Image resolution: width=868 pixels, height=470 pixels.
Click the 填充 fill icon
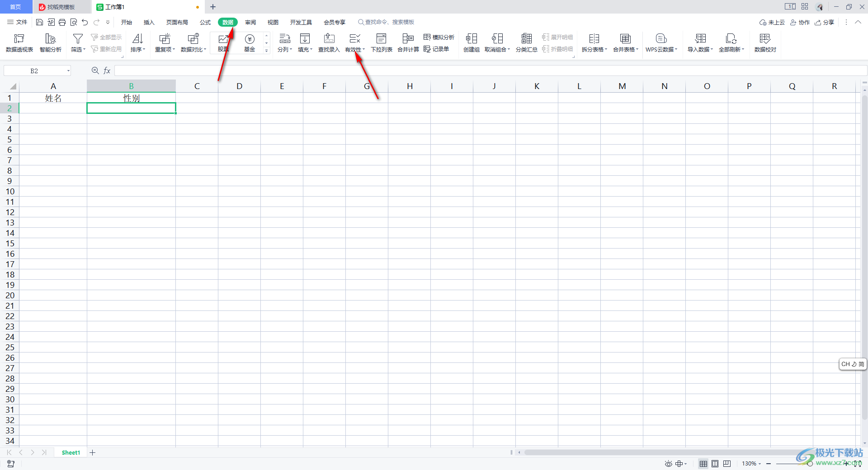pos(305,39)
